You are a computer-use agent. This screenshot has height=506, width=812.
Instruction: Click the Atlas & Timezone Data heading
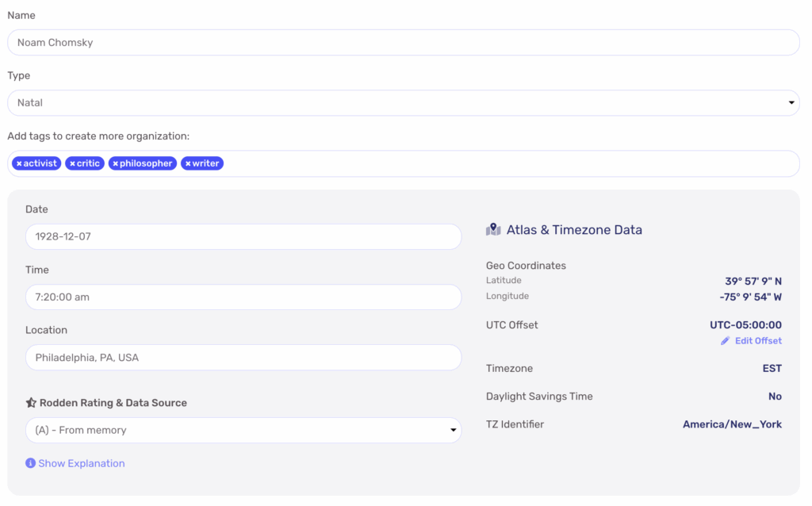click(574, 230)
